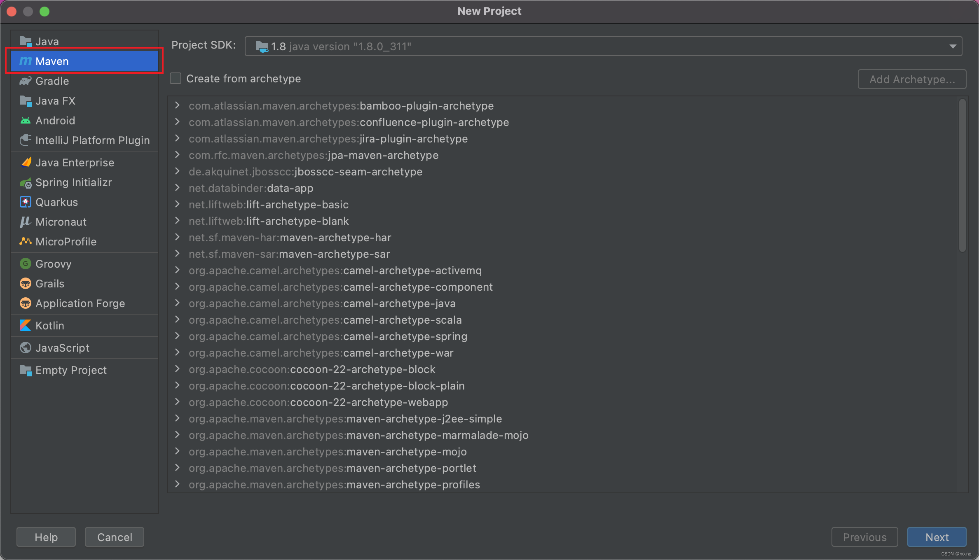Select Gradle project type
The width and height of the screenshot is (979, 560).
coord(84,81)
